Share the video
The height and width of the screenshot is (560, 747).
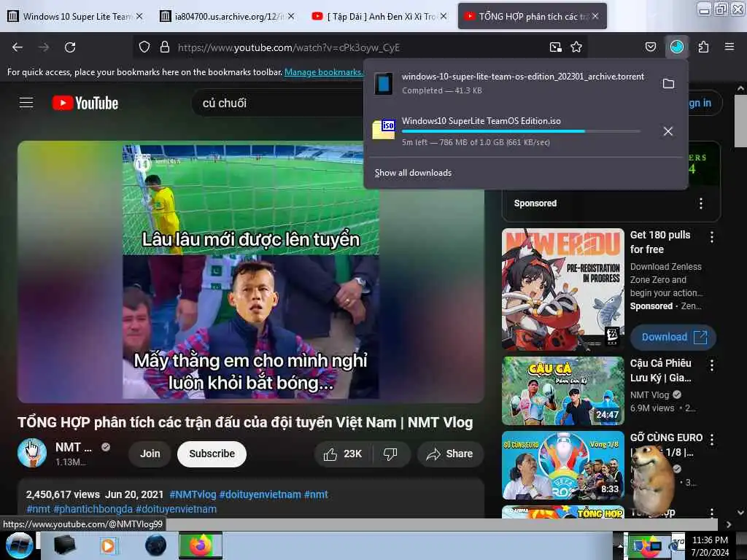[x=450, y=454]
